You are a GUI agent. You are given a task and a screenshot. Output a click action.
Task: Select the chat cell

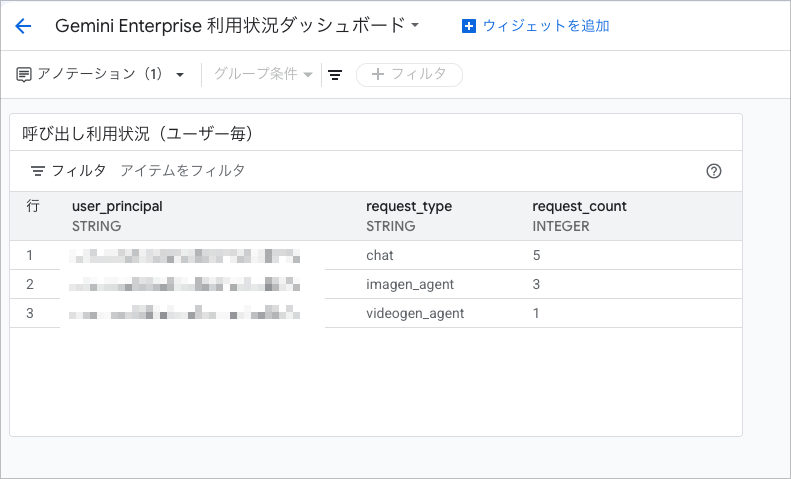(380, 255)
